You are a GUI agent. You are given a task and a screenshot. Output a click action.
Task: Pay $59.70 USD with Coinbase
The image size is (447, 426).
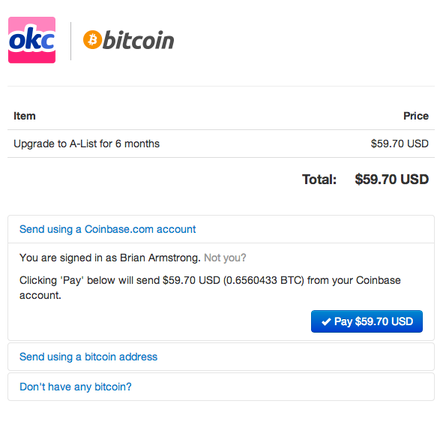click(x=367, y=321)
